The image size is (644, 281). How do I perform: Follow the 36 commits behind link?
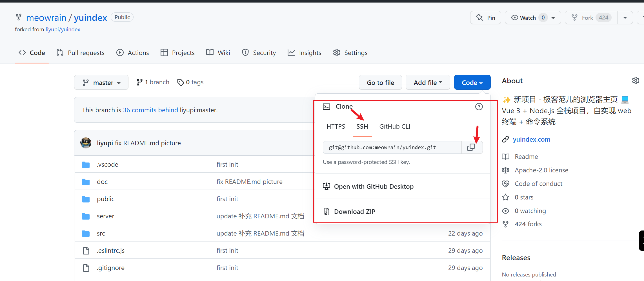coord(150,110)
